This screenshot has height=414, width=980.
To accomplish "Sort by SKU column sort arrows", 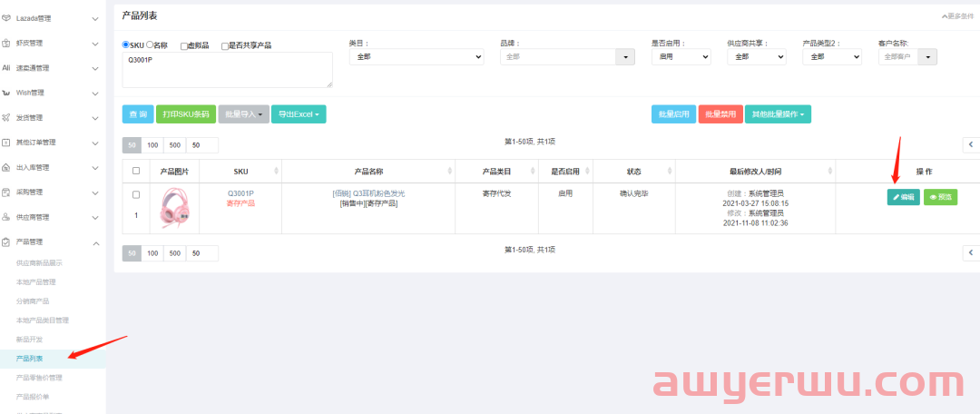I will [x=276, y=171].
